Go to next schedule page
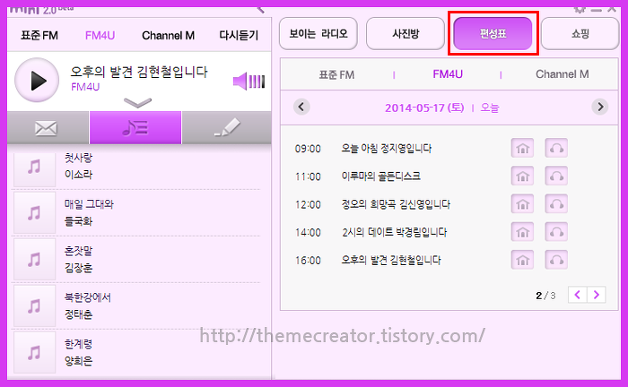628x387 pixels. [x=596, y=295]
